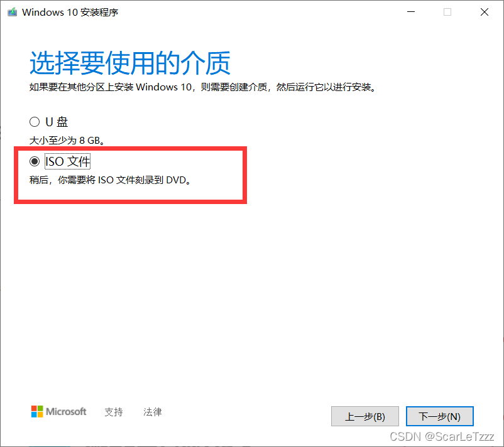
Task: Click the ISO 文件刻录到 DVD description text
Action: coord(109,180)
